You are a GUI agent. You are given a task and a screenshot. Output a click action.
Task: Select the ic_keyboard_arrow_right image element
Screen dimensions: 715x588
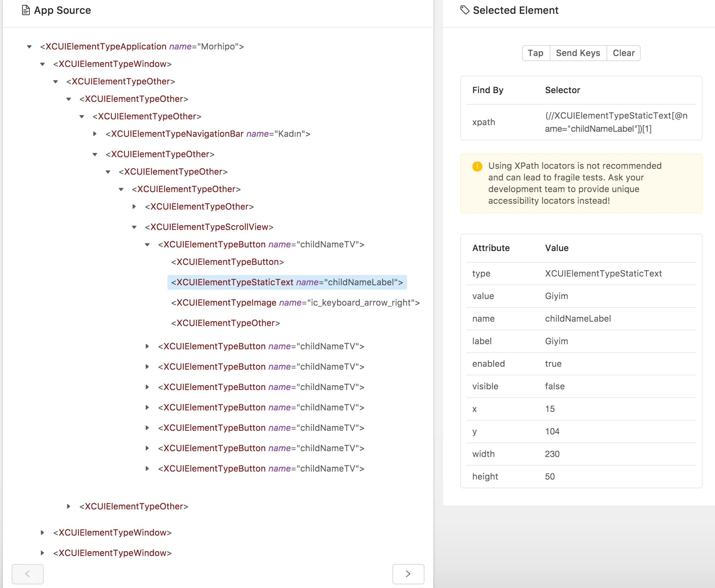point(295,303)
